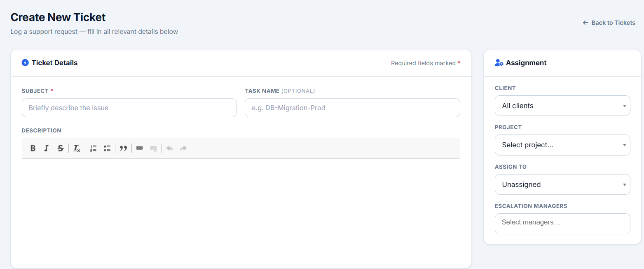Click the TASK NAME (OPTIONAL) label
This screenshot has height=269, width=644.
point(280,91)
